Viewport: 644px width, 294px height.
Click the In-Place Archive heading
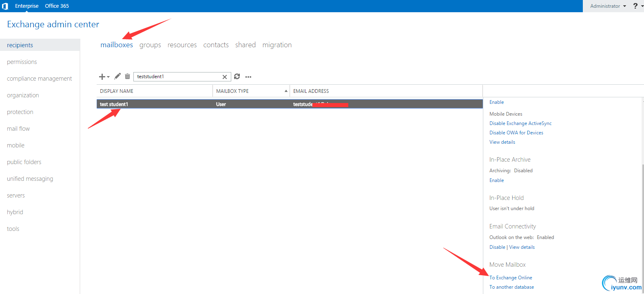point(510,160)
